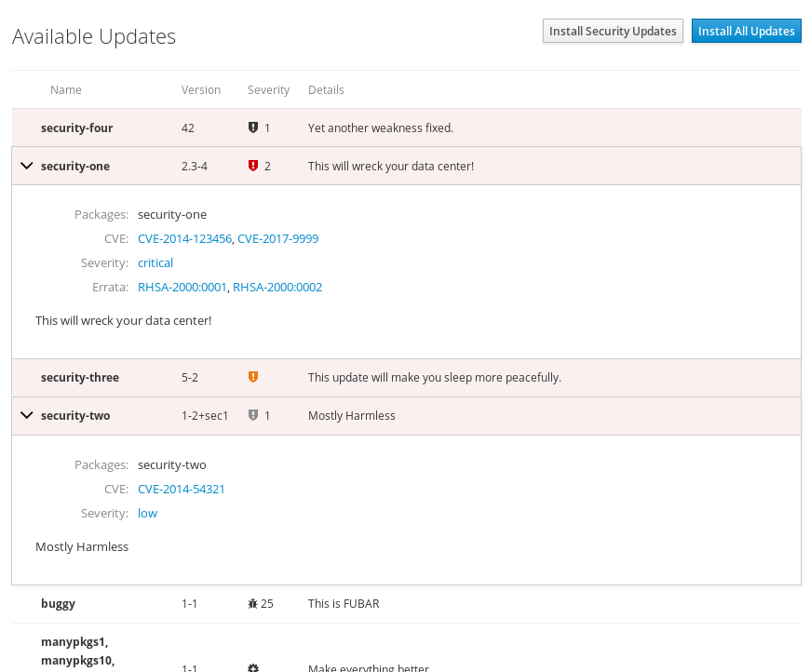Image resolution: width=810 pixels, height=672 pixels.
Task: Click the expanded security-one description paragraph
Action: coord(124,320)
